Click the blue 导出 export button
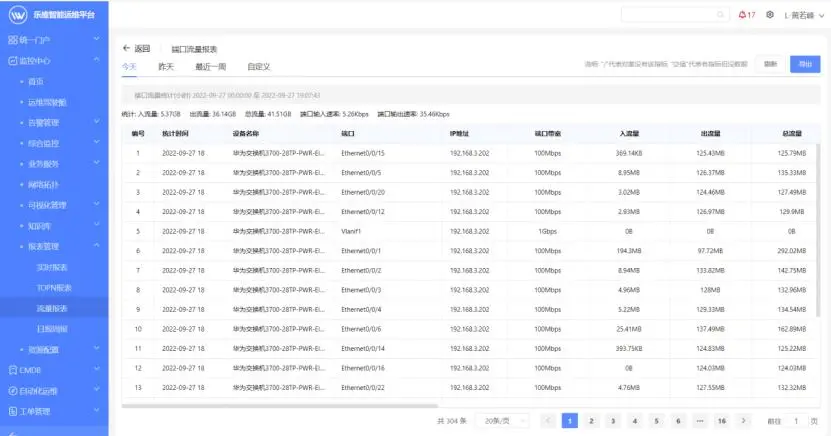This screenshot has height=436, width=831. click(805, 64)
